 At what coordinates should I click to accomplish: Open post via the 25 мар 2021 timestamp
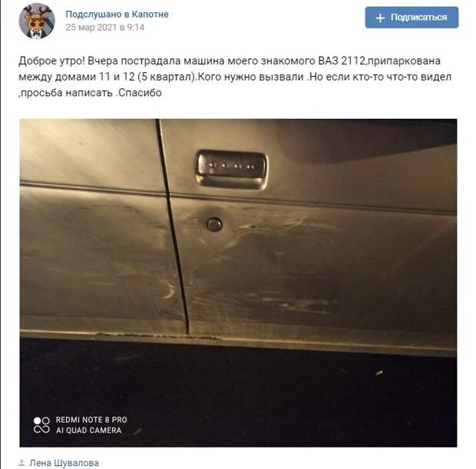click(x=105, y=28)
